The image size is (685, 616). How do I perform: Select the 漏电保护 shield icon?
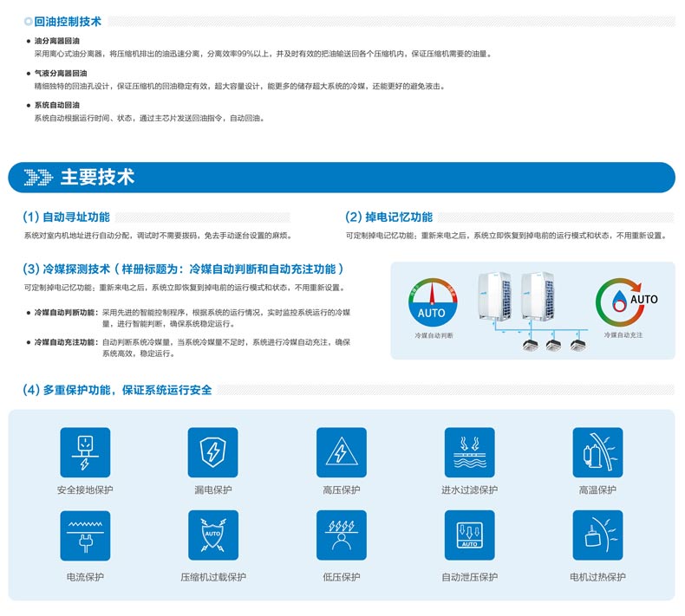212,452
